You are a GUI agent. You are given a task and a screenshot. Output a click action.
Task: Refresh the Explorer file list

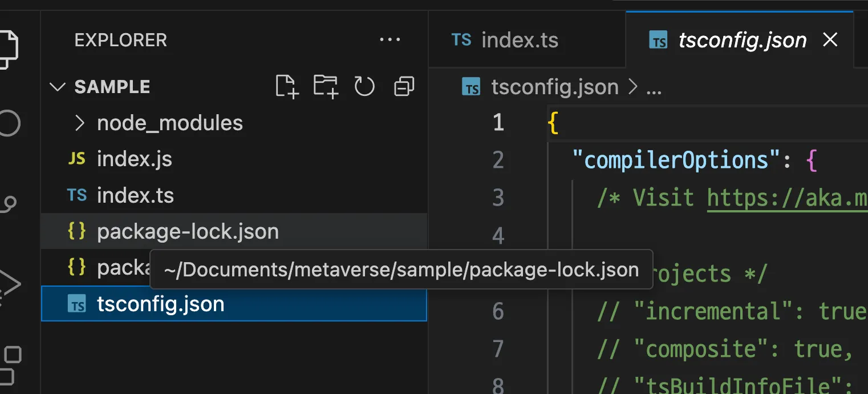click(364, 87)
